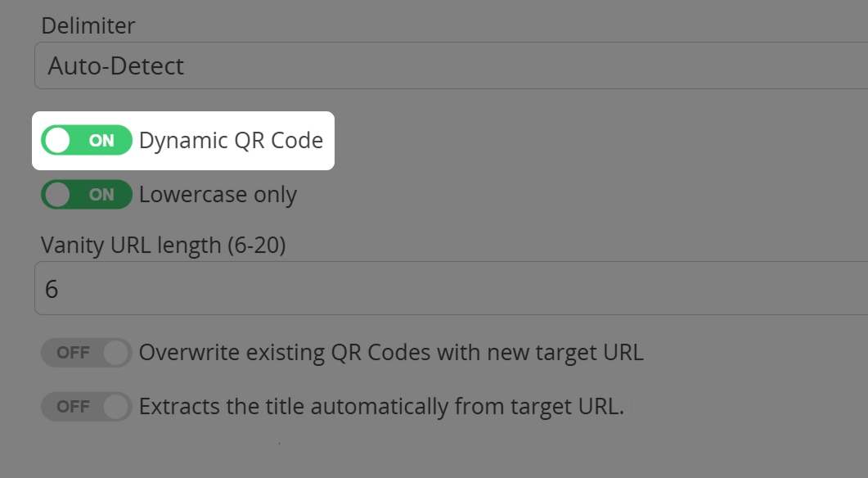Click the "Lowercase only" label text
The height and width of the screenshot is (478, 868).
(218, 195)
